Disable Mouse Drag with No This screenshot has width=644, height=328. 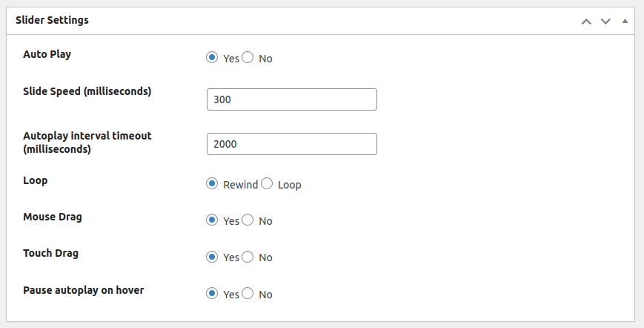click(x=248, y=220)
